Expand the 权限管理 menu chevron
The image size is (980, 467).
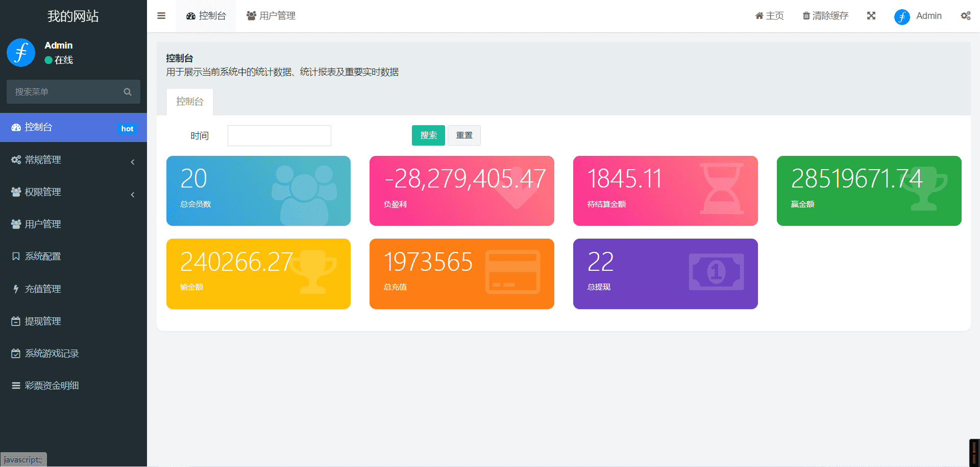[x=133, y=195]
